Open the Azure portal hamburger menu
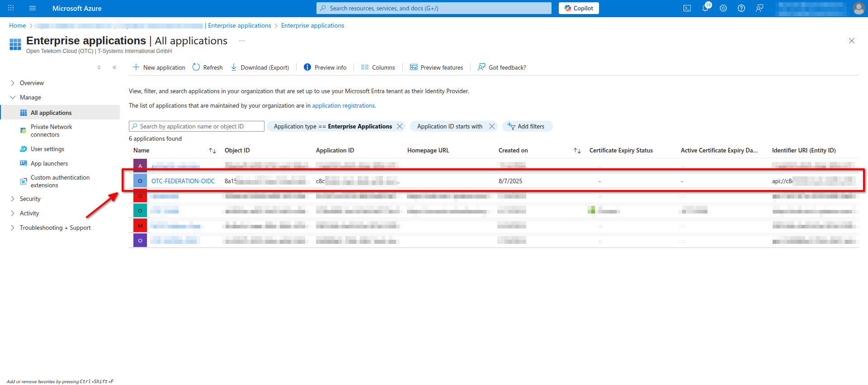 [x=33, y=8]
